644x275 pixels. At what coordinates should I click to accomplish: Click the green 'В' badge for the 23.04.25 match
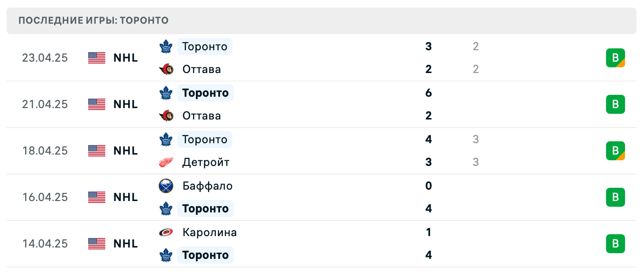point(616,57)
